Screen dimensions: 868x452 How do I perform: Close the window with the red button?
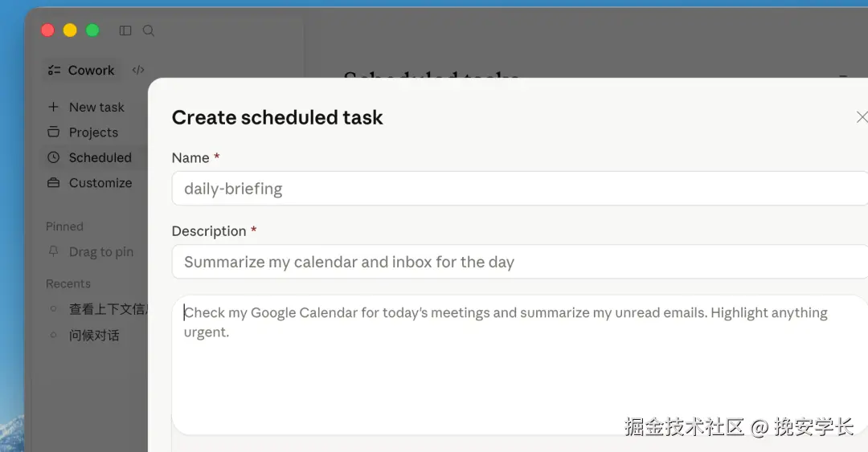pyautogui.click(x=47, y=31)
